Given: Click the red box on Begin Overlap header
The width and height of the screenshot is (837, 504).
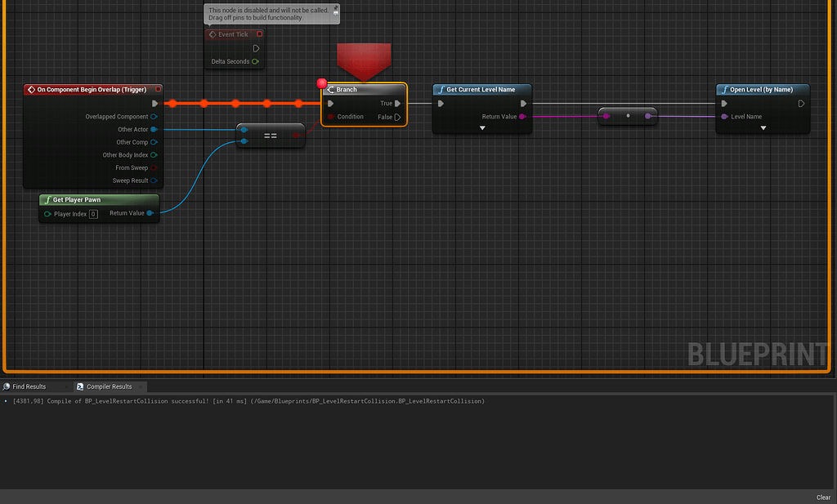Looking at the screenshot, I should [x=158, y=89].
